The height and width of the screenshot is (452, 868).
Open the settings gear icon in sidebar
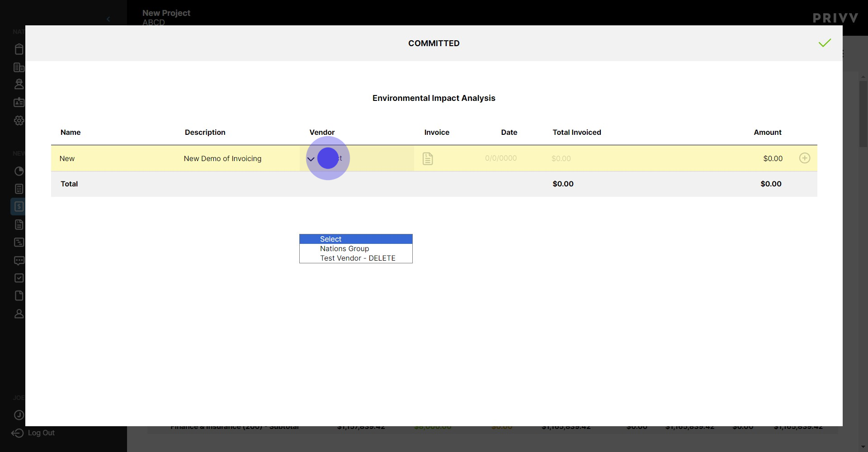click(19, 121)
